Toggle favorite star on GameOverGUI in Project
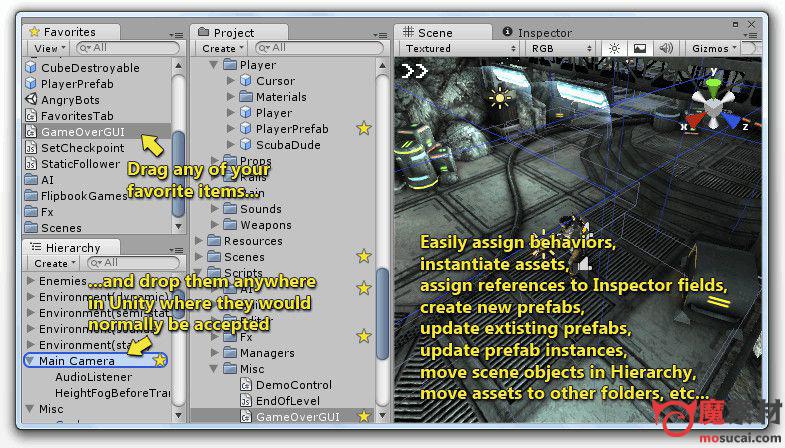The height and width of the screenshot is (448, 785). click(x=364, y=416)
